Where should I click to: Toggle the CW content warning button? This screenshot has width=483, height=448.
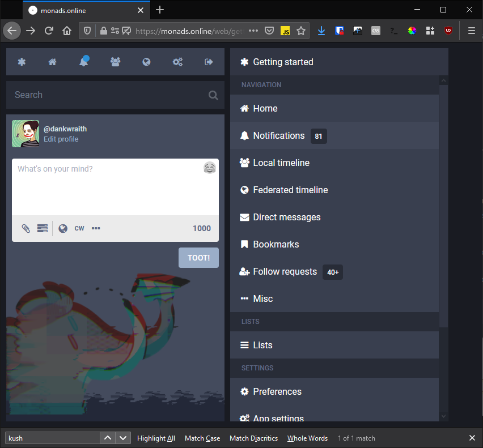pos(79,228)
